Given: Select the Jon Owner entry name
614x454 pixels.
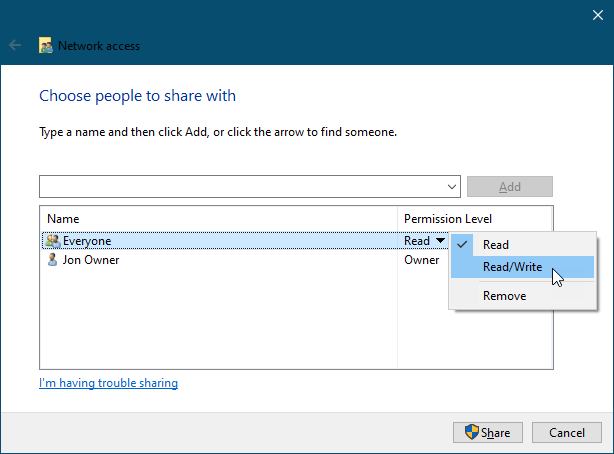Looking at the screenshot, I should (x=90, y=260).
